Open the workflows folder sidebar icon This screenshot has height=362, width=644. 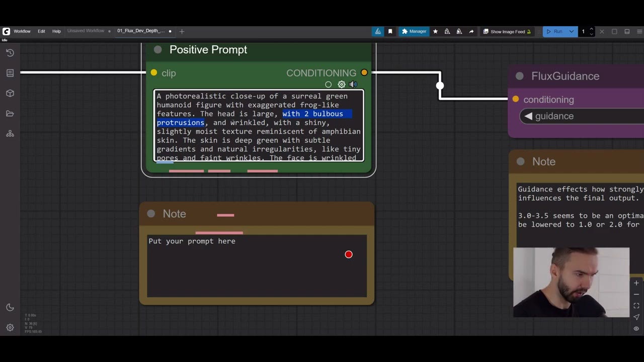pyautogui.click(x=10, y=114)
